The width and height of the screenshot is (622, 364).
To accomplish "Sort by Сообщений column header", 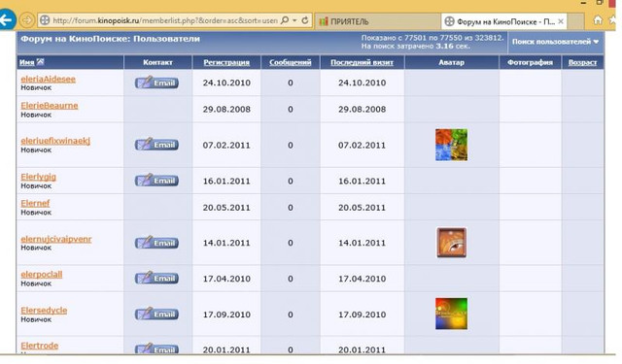I will (x=290, y=62).
